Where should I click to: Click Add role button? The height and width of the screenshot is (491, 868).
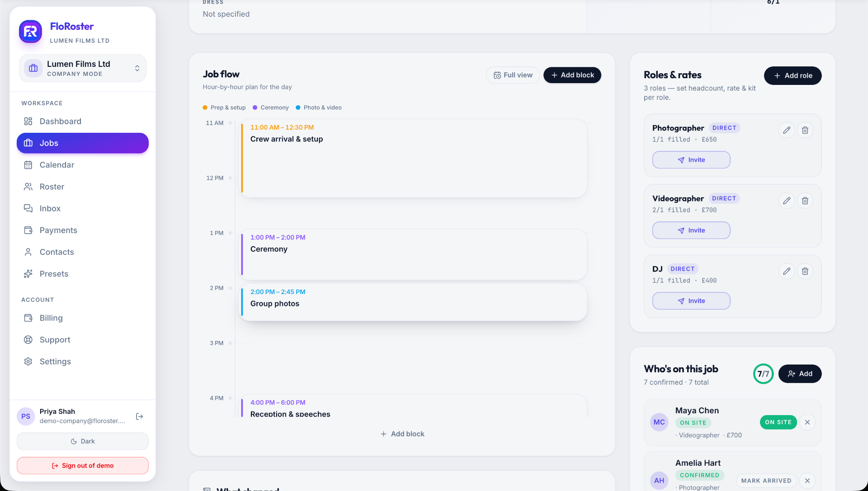pyautogui.click(x=793, y=75)
